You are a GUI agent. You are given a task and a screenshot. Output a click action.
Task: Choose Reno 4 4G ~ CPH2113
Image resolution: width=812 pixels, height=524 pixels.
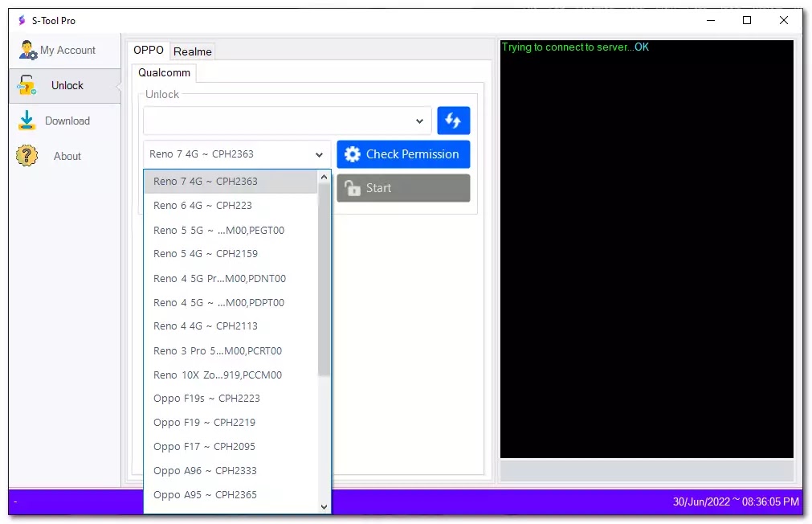point(231,326)
